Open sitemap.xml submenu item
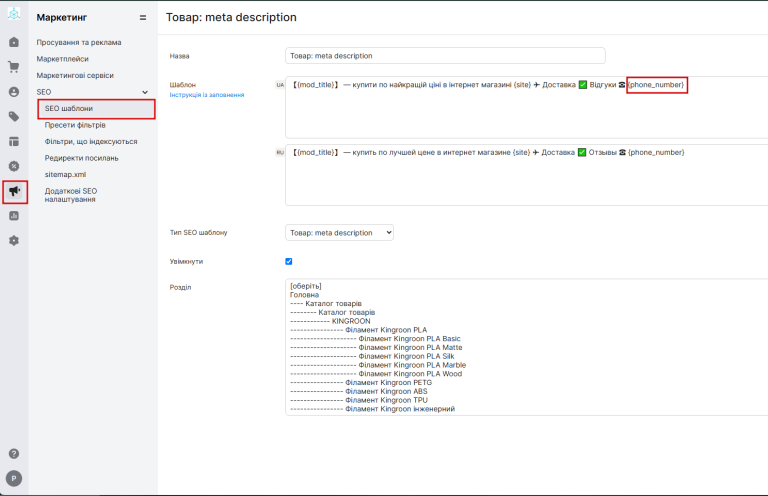The image size is (768, 496). 65,174
